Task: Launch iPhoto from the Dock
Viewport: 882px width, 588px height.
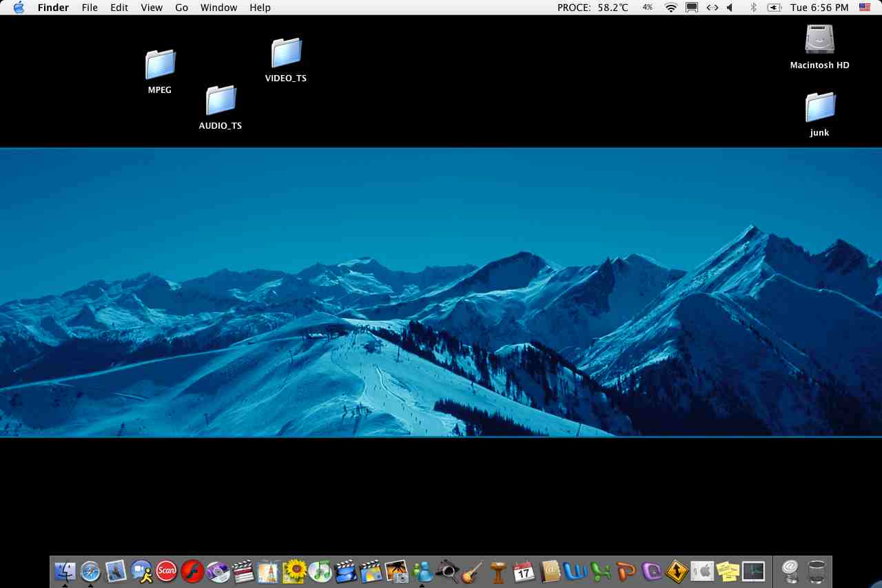Action: pos(396,571)
